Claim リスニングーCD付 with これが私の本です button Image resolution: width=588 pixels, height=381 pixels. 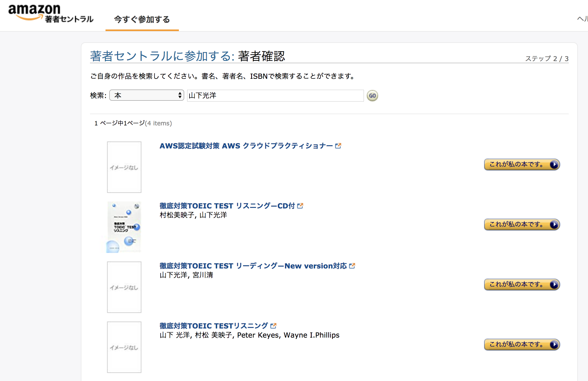click(522, 224)
